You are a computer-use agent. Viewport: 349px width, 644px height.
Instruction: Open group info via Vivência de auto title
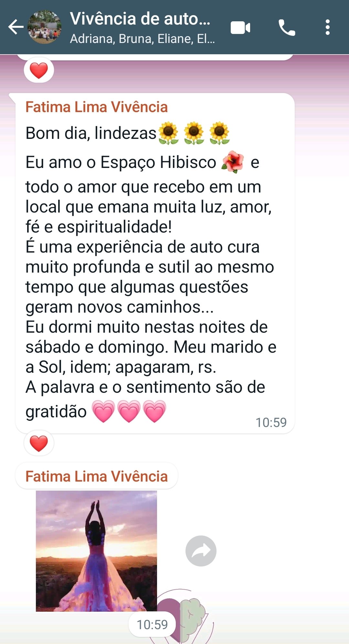pos(140,19)
